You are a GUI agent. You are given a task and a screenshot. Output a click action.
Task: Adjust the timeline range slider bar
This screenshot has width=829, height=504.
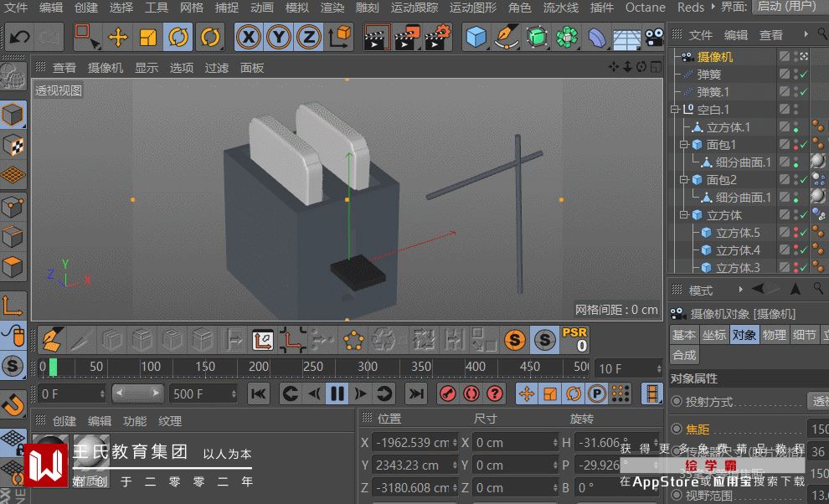[137, 393]
